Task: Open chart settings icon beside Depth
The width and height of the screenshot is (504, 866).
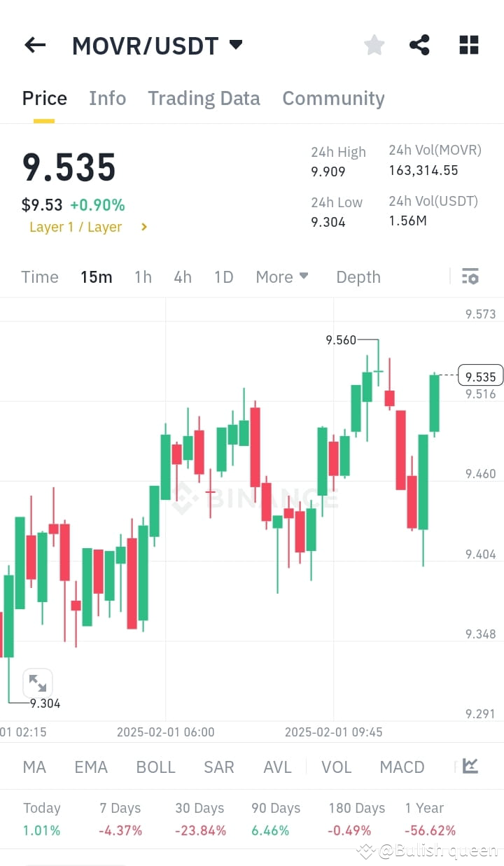Action: coord(470,277)
